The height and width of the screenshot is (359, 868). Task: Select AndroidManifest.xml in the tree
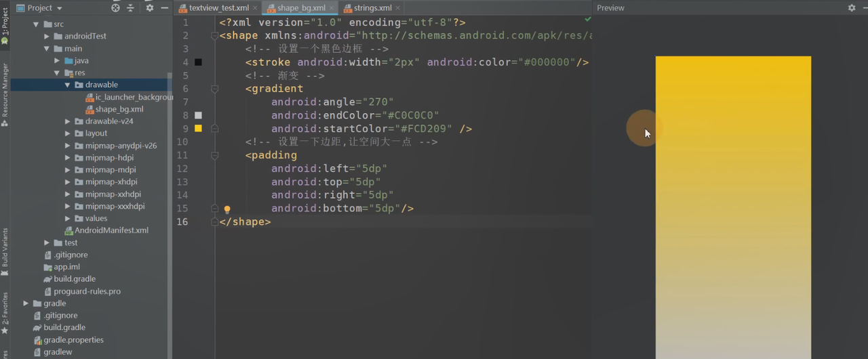[111, 230]
